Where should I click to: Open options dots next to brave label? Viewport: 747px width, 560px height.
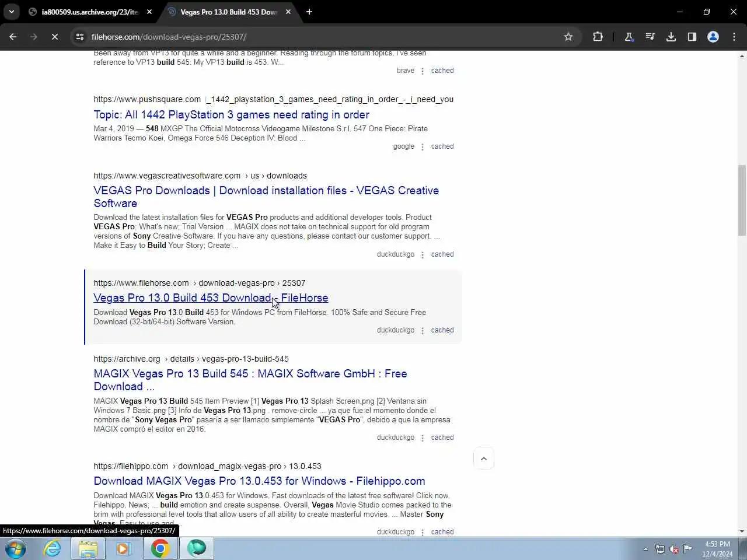(423, 71)
